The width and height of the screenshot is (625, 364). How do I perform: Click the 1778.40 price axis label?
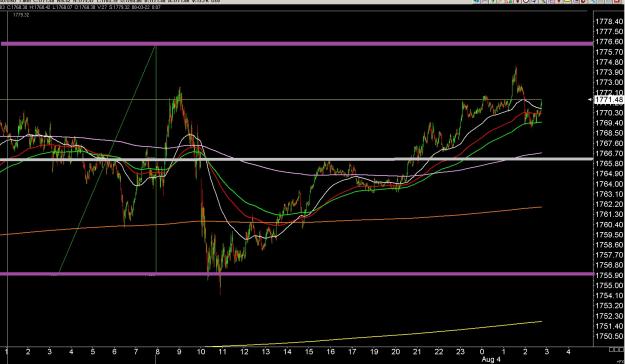[609, 22]
